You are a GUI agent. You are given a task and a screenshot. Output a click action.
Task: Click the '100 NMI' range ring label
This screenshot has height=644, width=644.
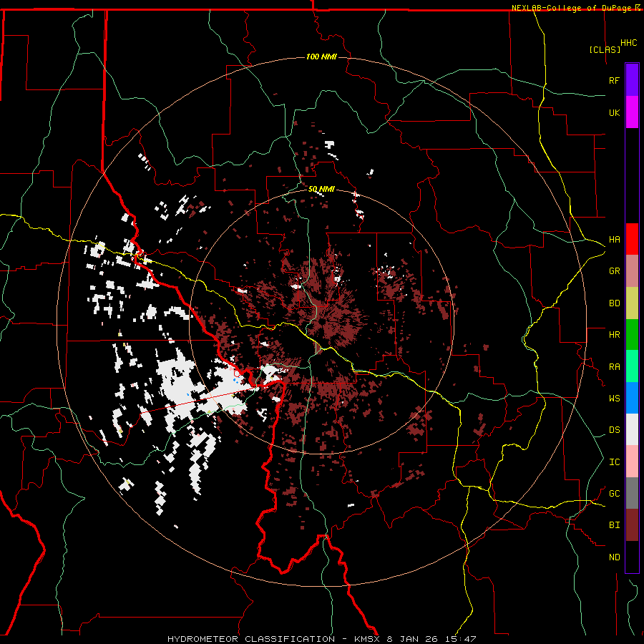coord(321,57)
